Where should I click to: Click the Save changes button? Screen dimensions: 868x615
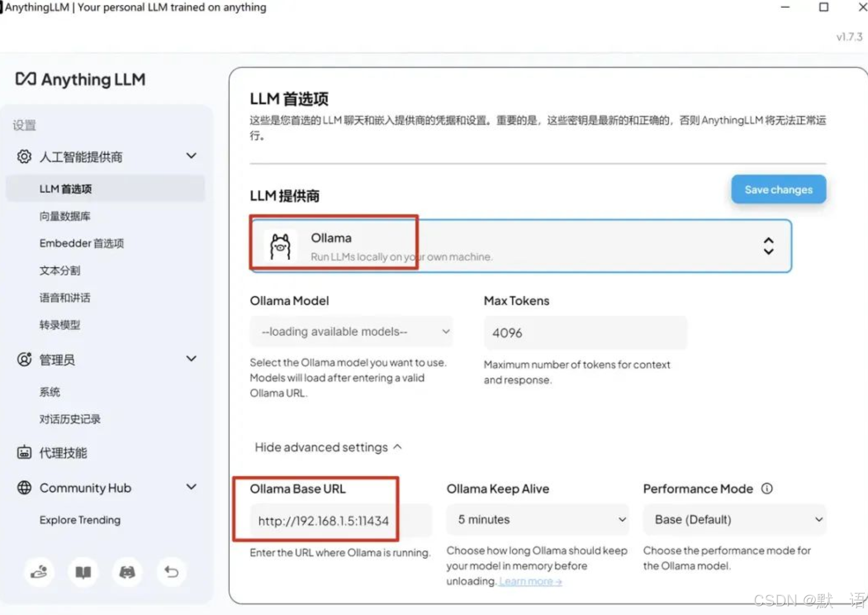[778, 190]
